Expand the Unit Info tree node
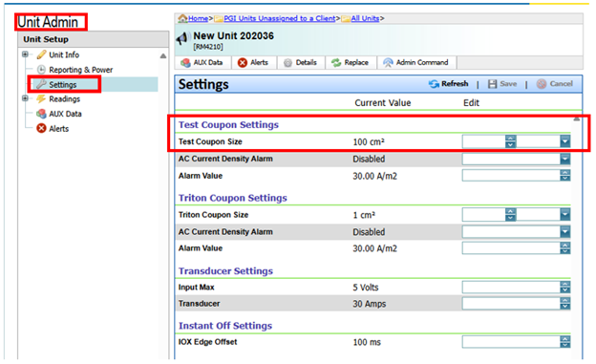596x364 pixels. 25,54
